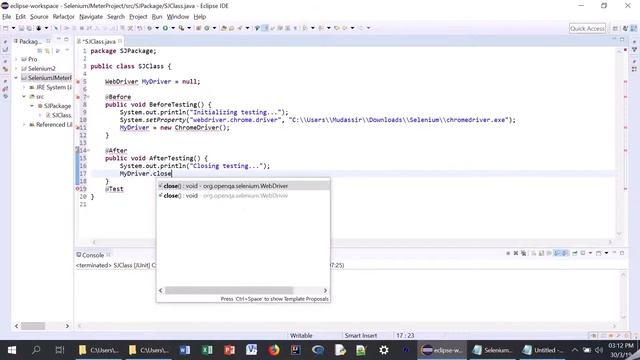Click horizontal scrollbar thumb in proposal popup

pyautogui.click(x=229, y=291)
